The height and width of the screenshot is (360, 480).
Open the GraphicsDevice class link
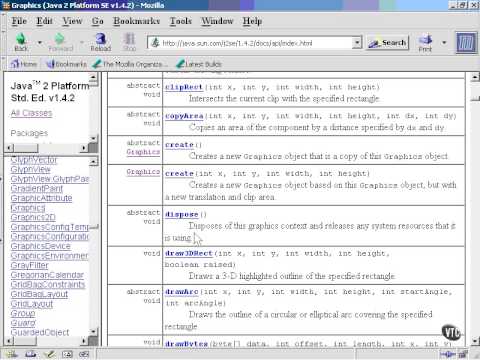[41, 246]
